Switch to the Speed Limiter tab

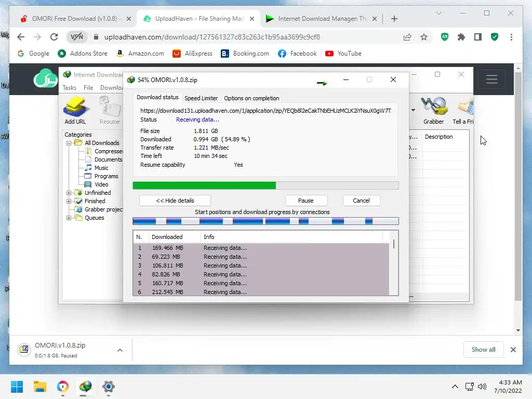201,98
